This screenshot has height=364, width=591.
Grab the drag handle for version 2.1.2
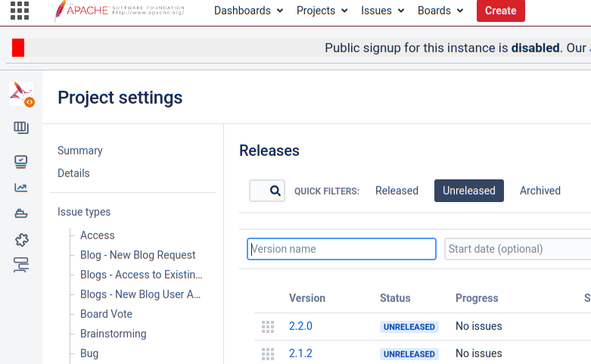click(x=268, y=354)
